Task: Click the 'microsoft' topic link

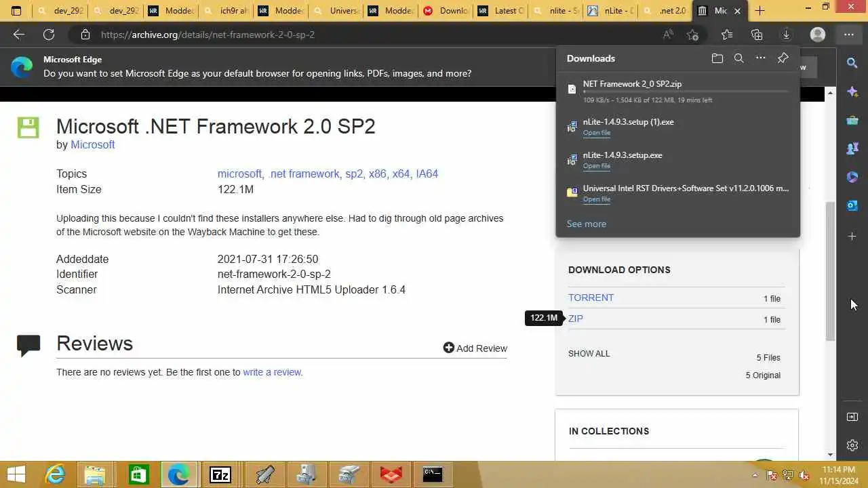Action: [239, 174]
